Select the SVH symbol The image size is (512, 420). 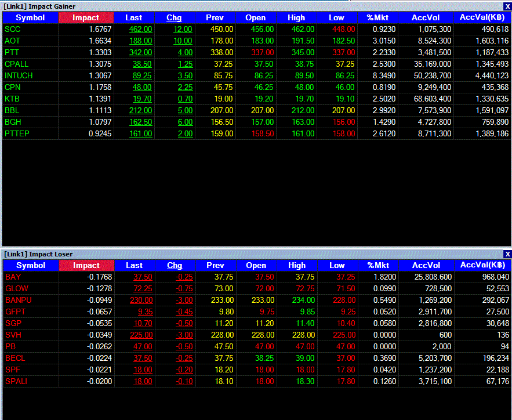pos(13,335)
